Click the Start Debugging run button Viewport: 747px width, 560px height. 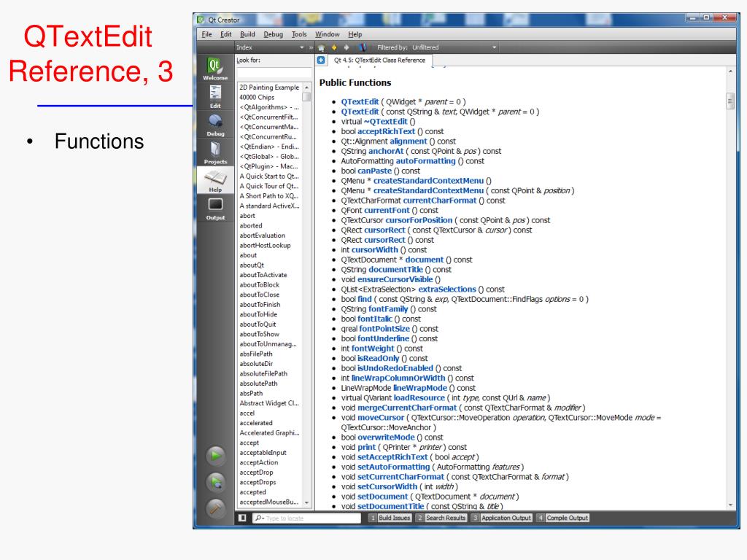(216, 483)
